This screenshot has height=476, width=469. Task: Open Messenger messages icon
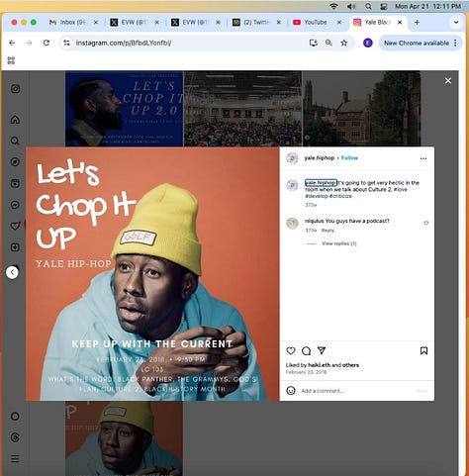coord(15,205)
